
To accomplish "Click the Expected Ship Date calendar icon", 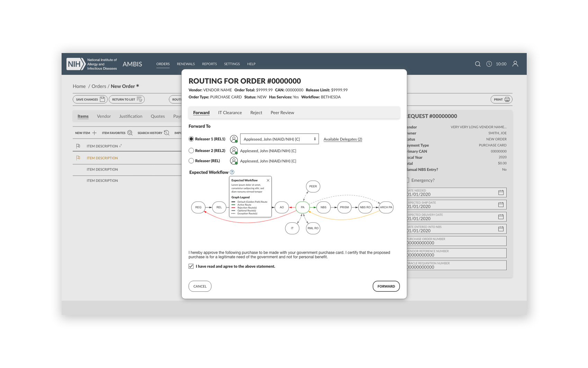I will coord(501,205).
